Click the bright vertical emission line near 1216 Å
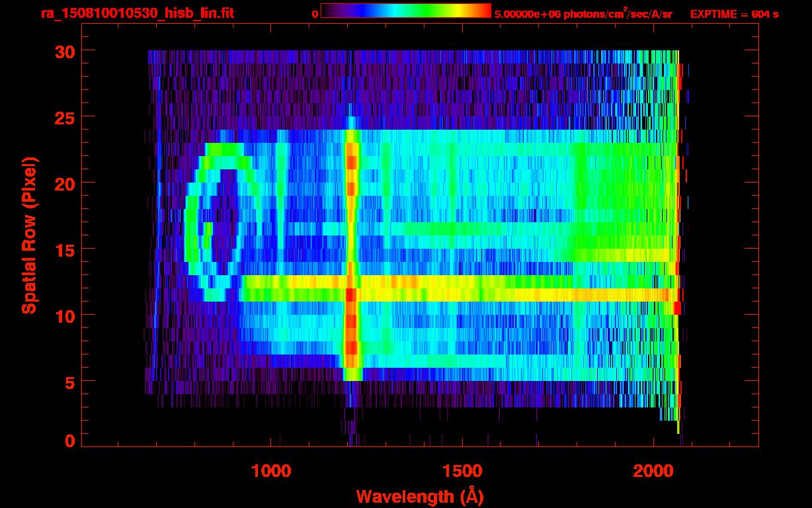 pyautogui.click(x=352, y=255)
